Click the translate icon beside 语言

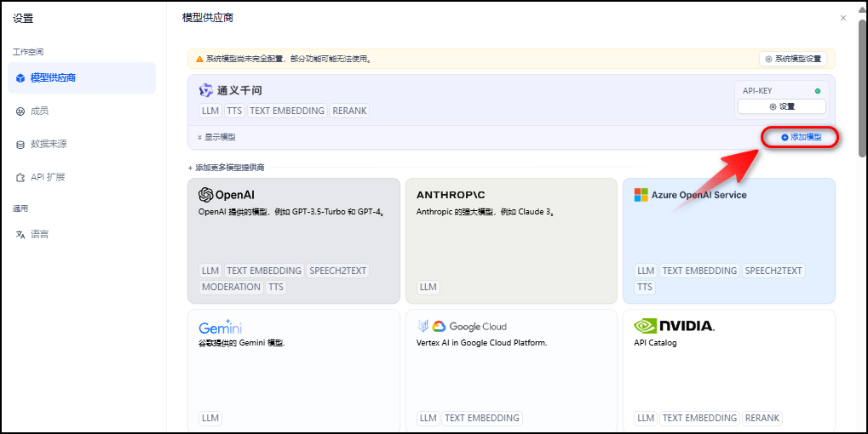pos(20,234)
